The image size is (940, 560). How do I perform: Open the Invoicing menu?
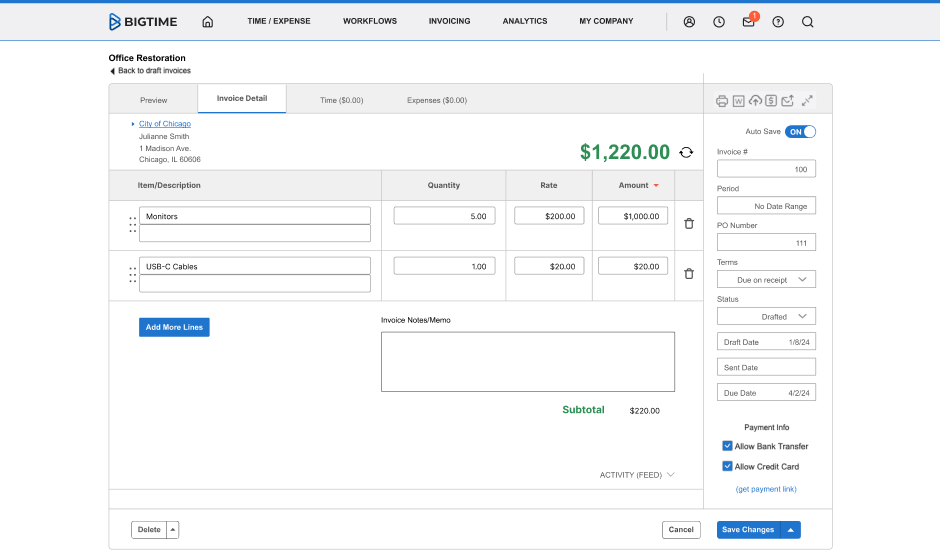point(450,21)
